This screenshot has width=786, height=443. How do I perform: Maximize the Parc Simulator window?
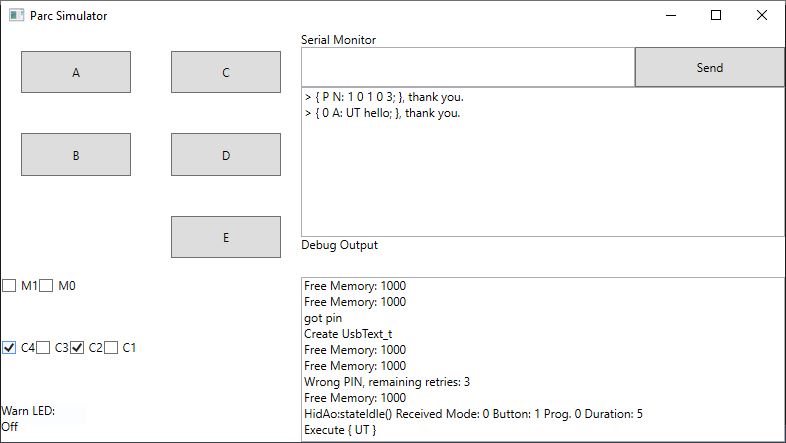tap(716, 16)
